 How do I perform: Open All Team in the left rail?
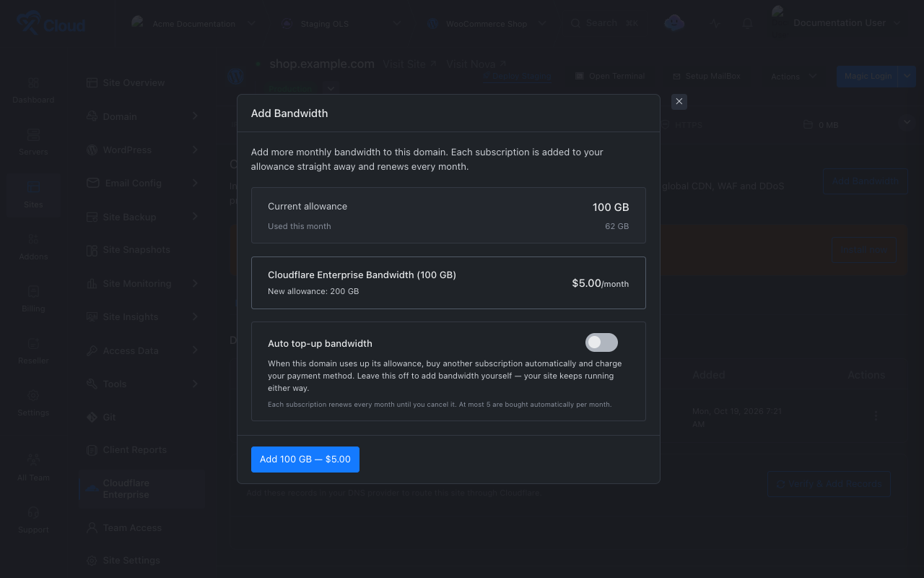coord(33,467)
